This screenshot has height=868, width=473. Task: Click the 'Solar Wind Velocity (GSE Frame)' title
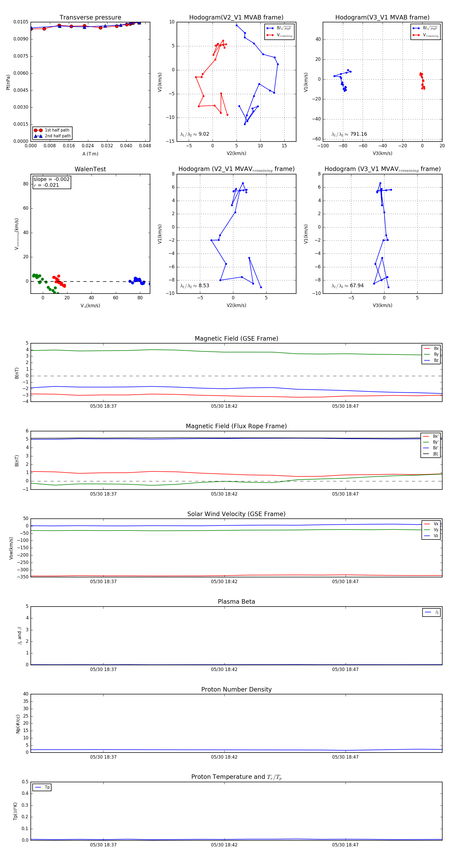coord(236,514)
